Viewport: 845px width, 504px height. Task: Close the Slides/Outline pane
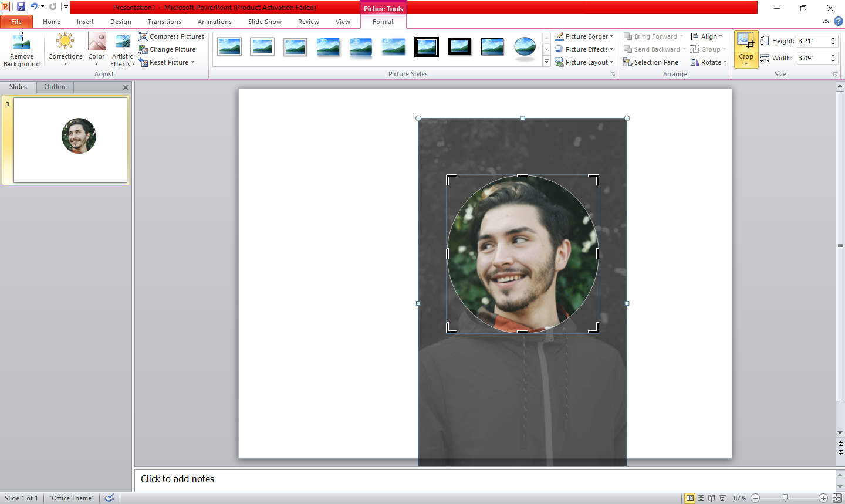pyautogui.click(x=126, y=87)
